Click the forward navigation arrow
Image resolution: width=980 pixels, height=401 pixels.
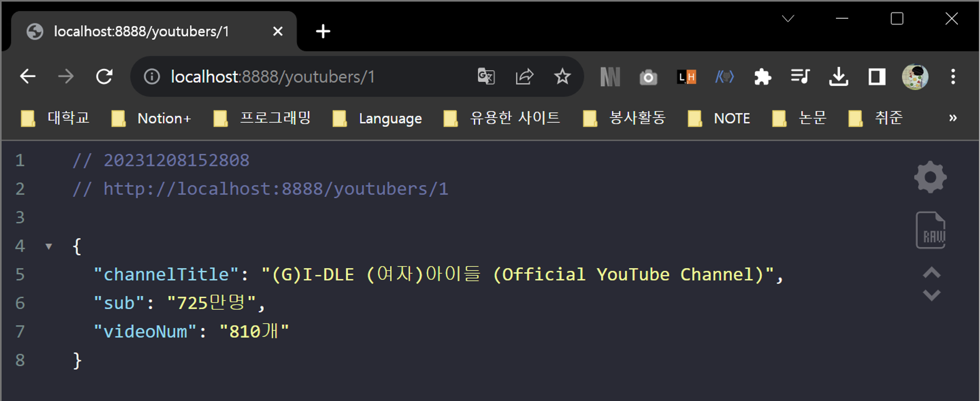(x=66, y=76)
